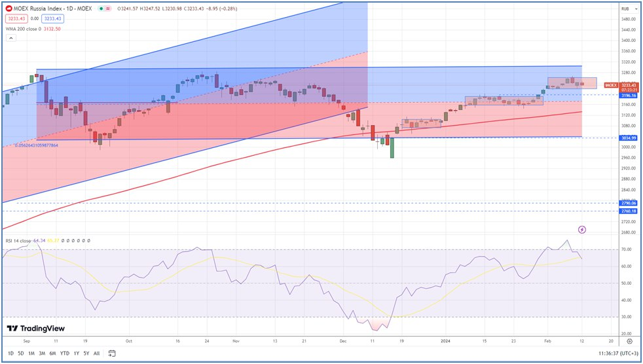The height and width of the screenshot is (364, 643).
Task: Click the pink delayed-data indicator icon
Action: [108, 9]
